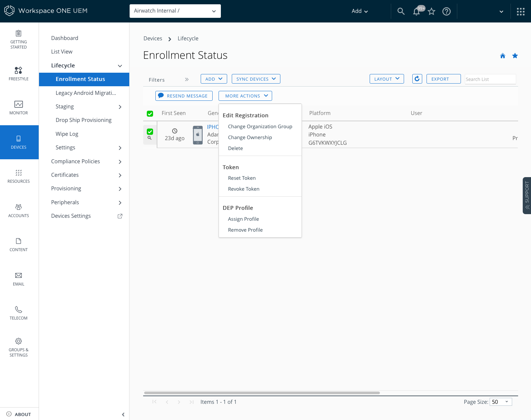Image resolution: width=531 pixels, height=420 pixels.
Task: Expand the Compliance Policies submenu
Action: (120, 162)
